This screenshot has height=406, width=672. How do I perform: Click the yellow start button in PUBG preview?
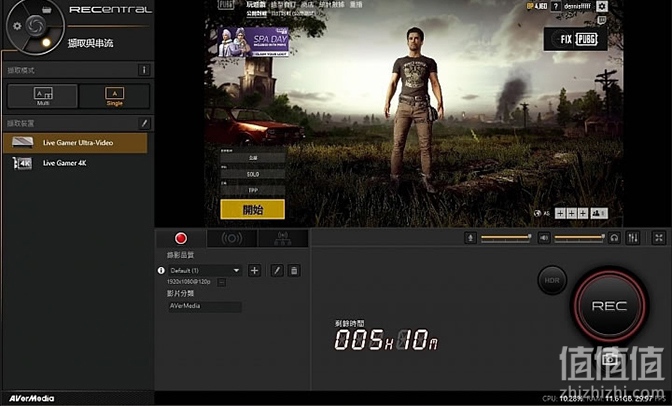pyautogui.click(x=252, y=209)
